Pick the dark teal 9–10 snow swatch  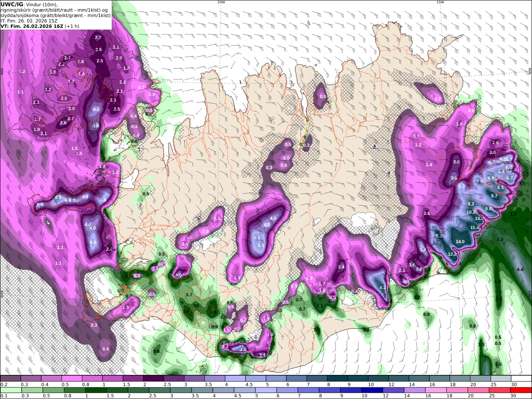pyautogui.click(x=357, y=379)
